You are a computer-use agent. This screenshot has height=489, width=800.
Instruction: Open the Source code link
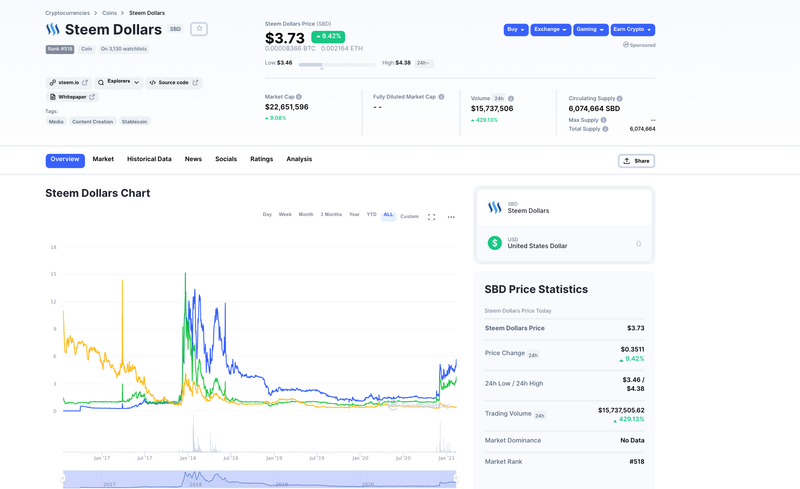coord(173,83)
